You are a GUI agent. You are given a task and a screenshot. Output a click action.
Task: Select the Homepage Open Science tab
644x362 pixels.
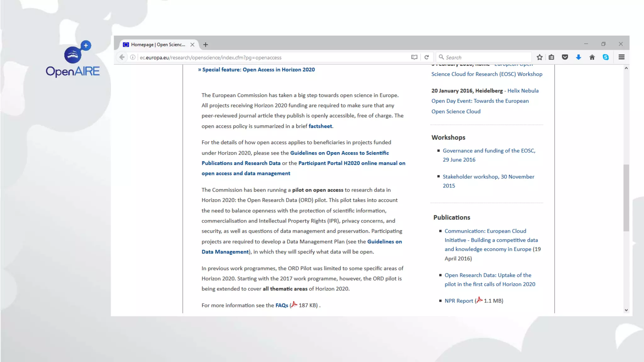point(157,45)
